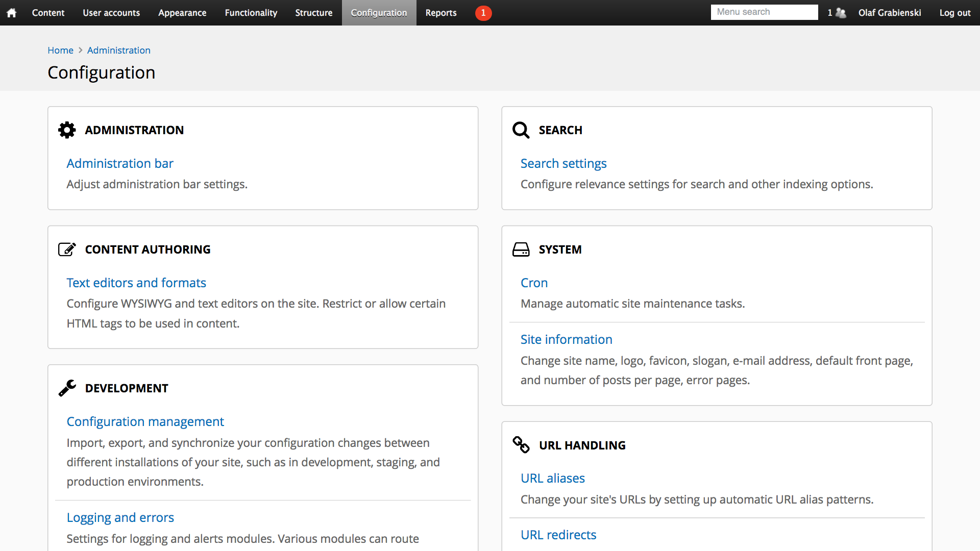Click the logged-in users icon
This screenshot has width=980, height=551.
840,13
